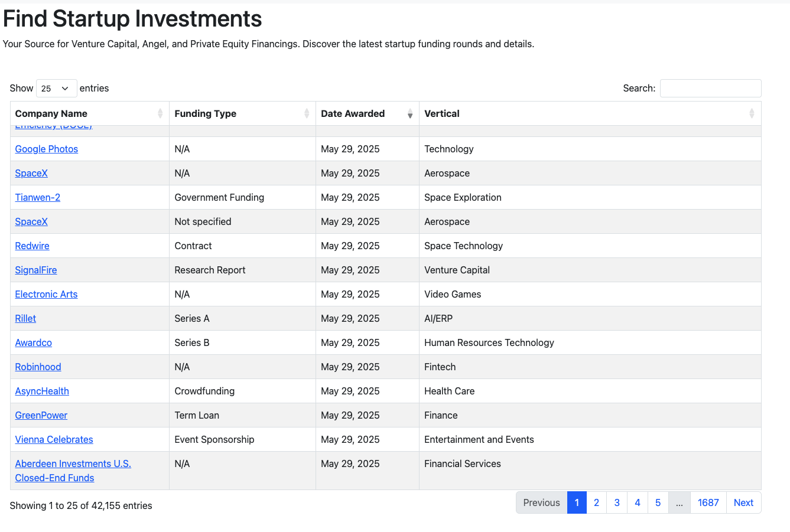The width and height of the screenshot is (790, 532).
Task: Open the Electronic Arts link
Action: [x=47, y=294]
